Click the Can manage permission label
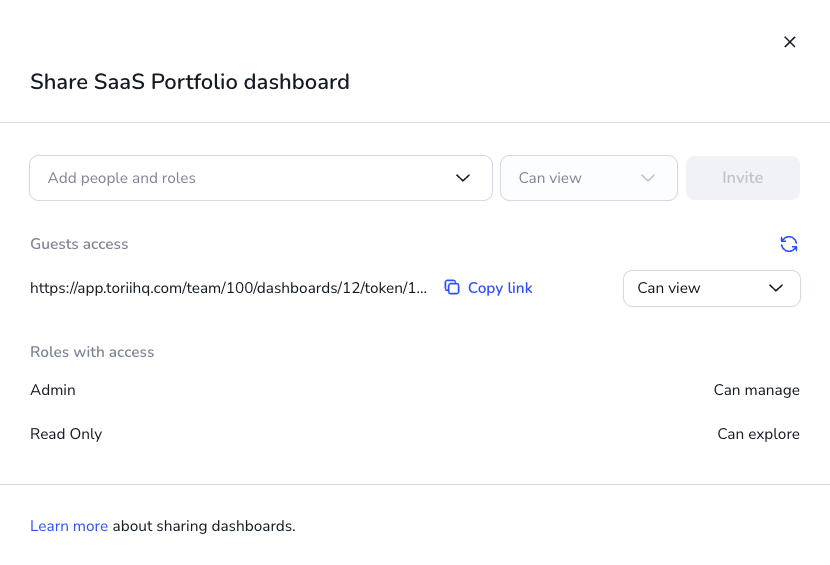Screen dimensions: 830x565 tap(756, 390)
